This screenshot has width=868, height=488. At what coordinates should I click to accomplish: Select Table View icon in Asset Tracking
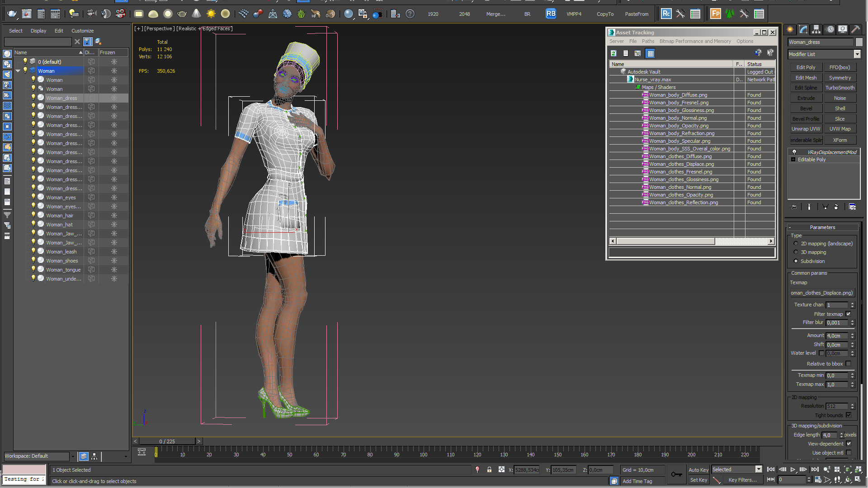[651, 53]
